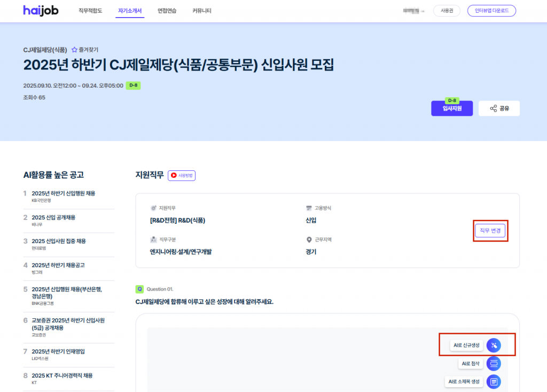The image size is (547, 392).
Task: Select the 자기소개서 tab
Action: [x=130, y=11]
